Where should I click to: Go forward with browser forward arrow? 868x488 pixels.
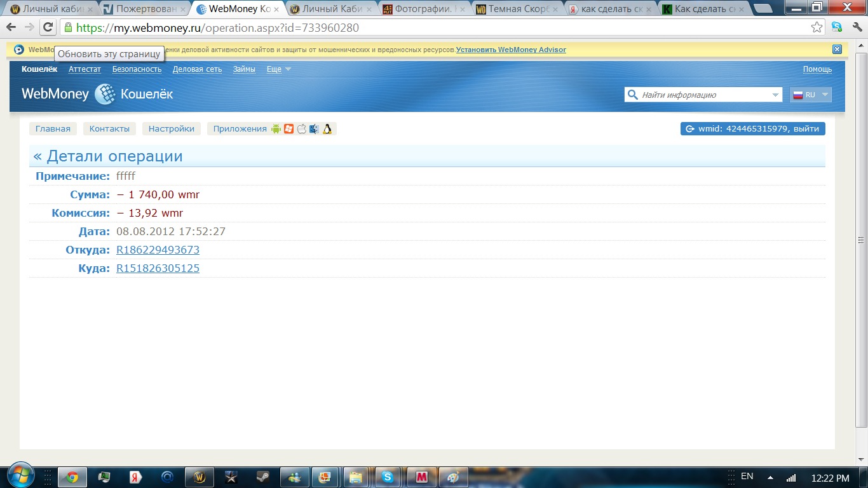pyautogui.click(x=29, y=27)
